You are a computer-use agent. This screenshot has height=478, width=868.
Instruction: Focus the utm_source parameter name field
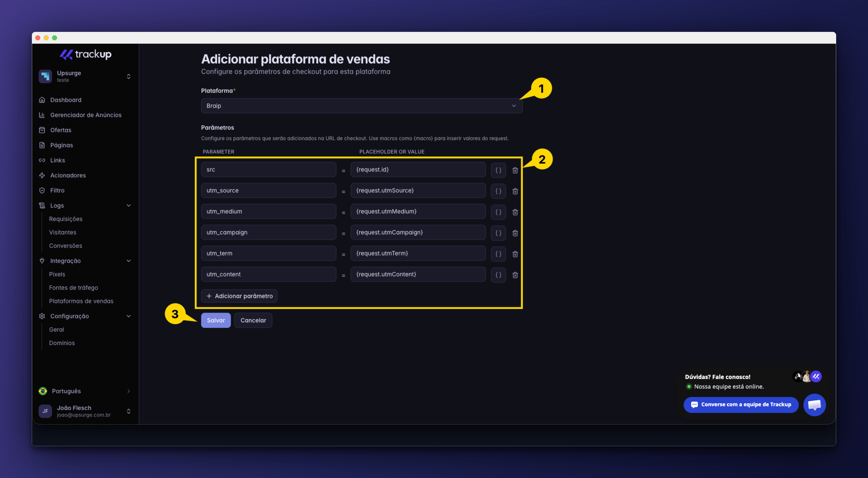[268, 190]
